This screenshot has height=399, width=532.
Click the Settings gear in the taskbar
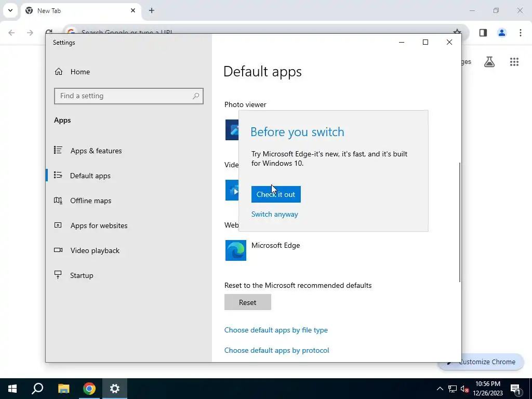coord(115,389)
